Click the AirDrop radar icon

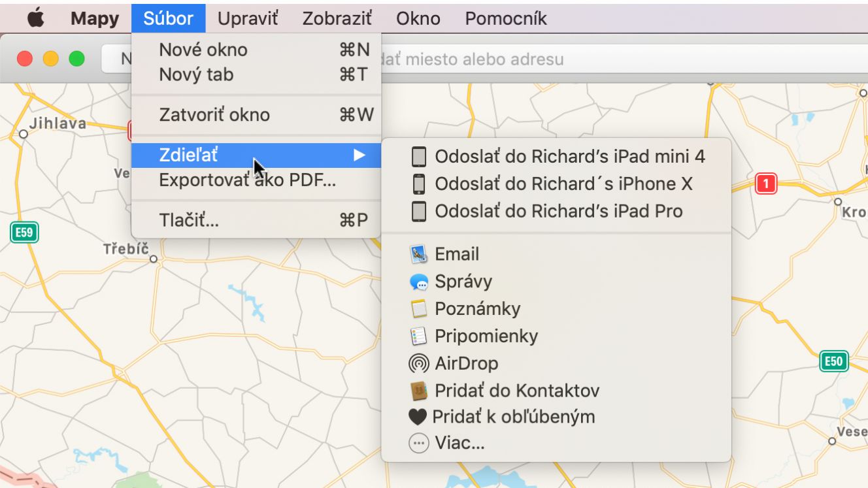418,363
